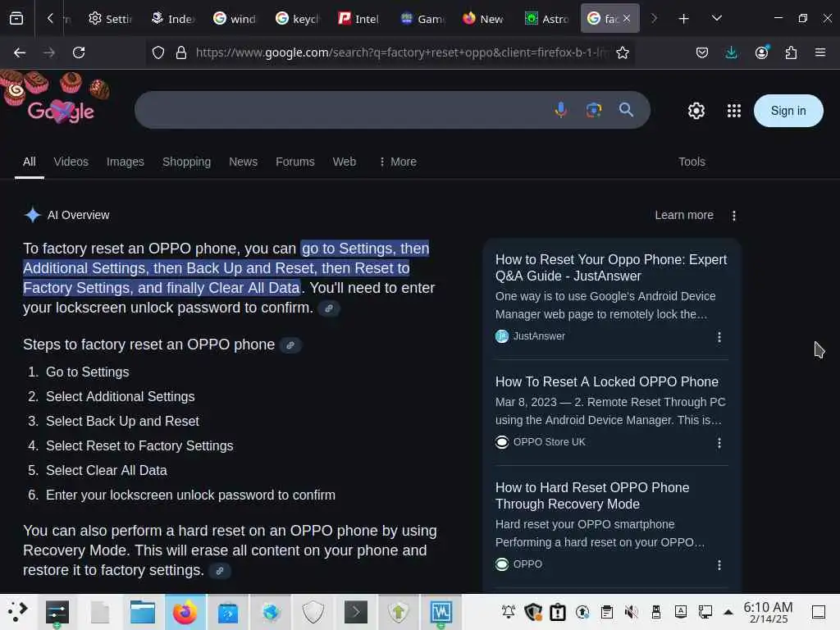Click link icon after 'password to confirm.'
840x630 pixels.
[329, 308]
